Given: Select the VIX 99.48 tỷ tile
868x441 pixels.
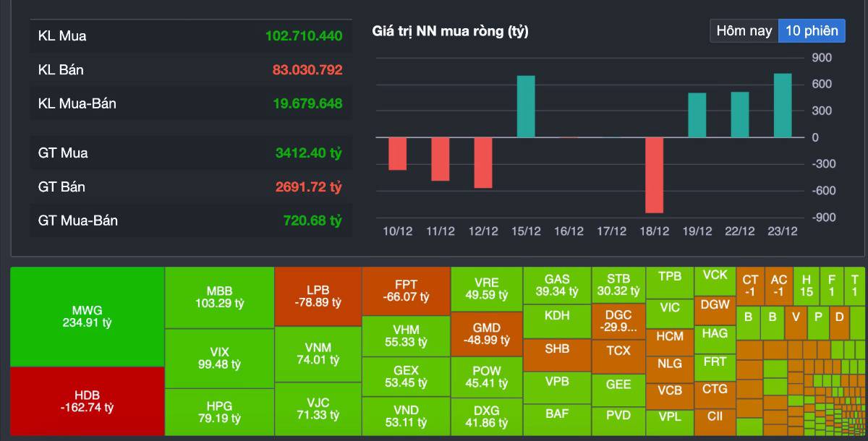Looking at the screenshot, I should point(219,359).
